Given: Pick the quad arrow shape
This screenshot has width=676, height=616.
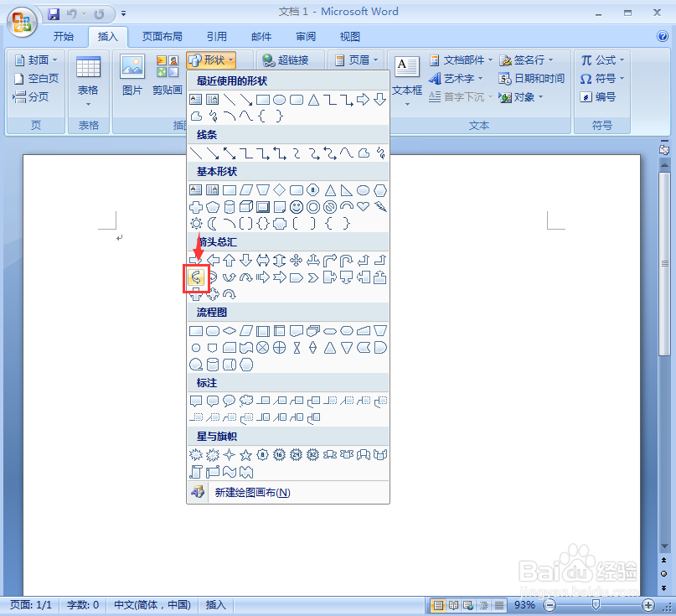Looking at the screenshot, I should (297, 260).
